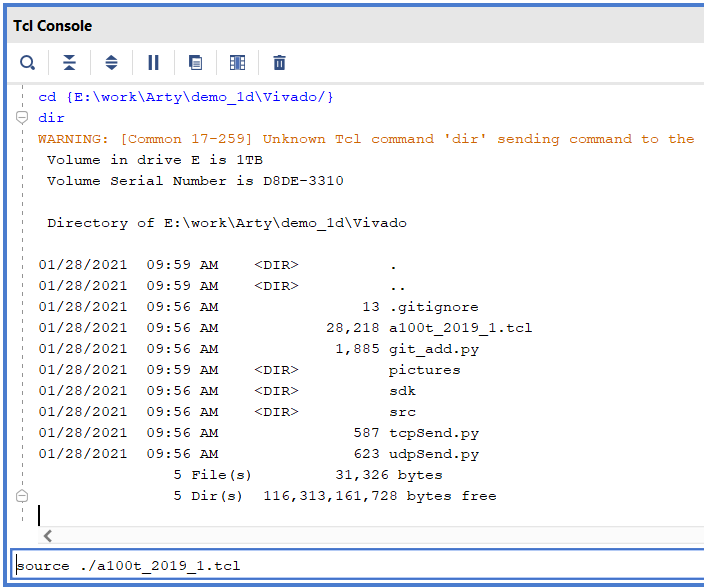Click the 'sdk' directory entry
Image resolution: width=704 pixels, height=588 pixels.
402,391
